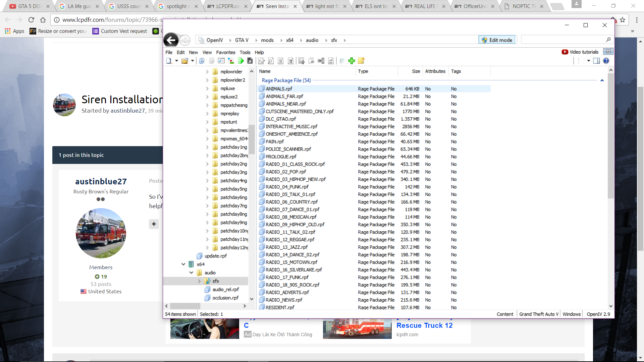The image size is (644, 362).
Task: Toggle the preview pane split-view icon
Action: (596, 61)
